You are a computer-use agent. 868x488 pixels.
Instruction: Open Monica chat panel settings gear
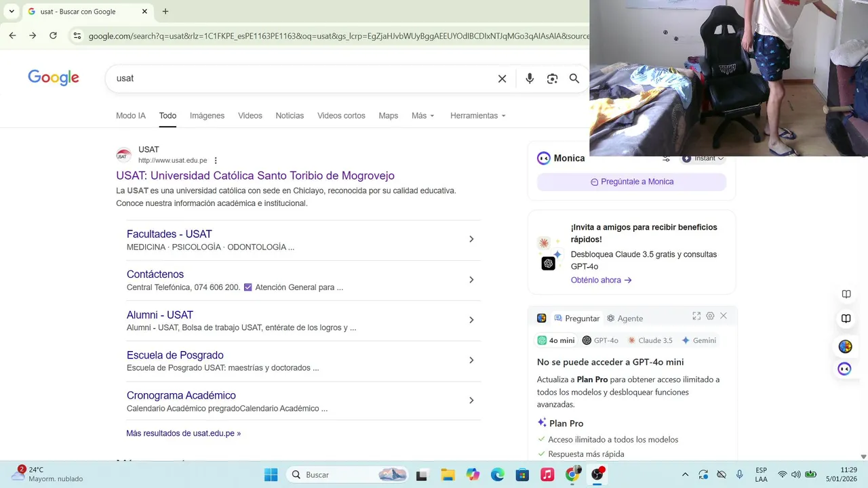point(710,316)
